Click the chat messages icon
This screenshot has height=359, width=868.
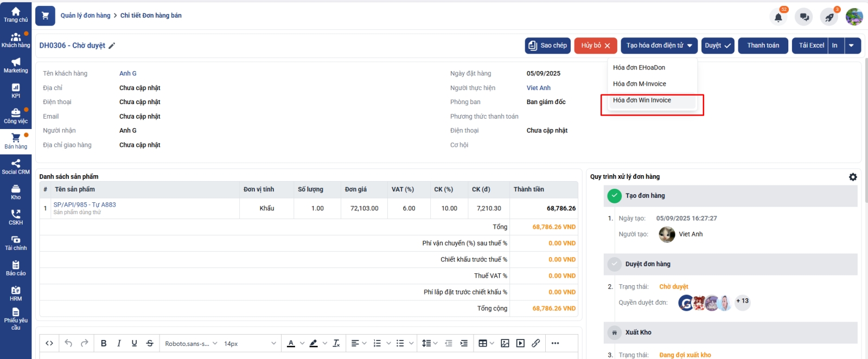(x=804, y=17)
